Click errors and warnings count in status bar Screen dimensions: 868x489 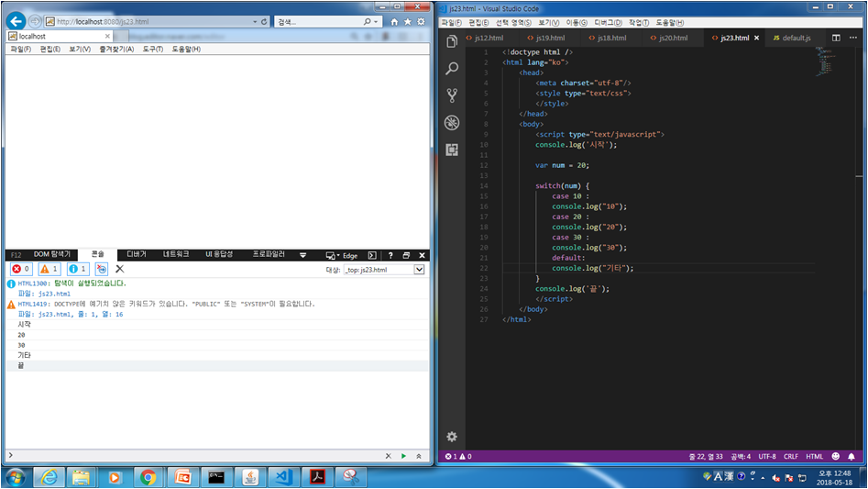pyautogui.click(x=458, y=456)
